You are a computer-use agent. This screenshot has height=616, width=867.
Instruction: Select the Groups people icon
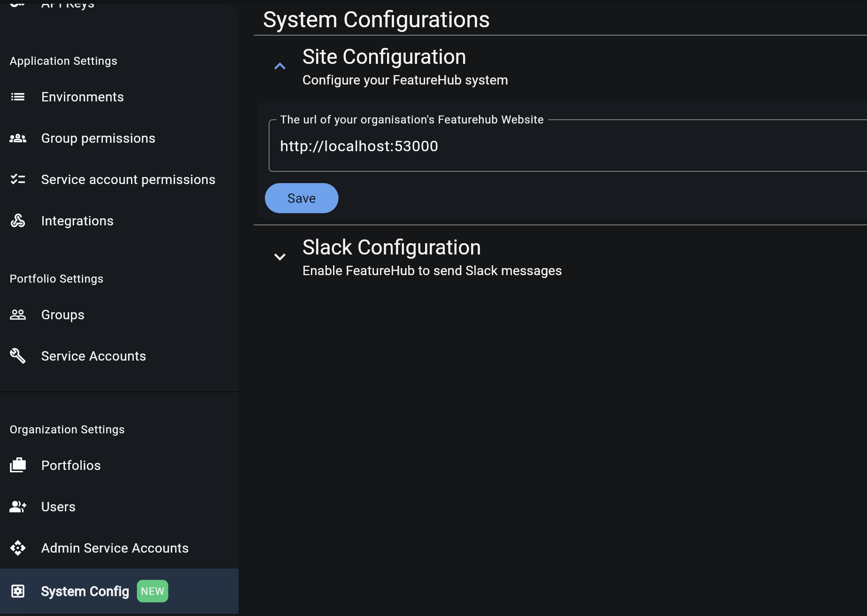click(x=17, y=314)
